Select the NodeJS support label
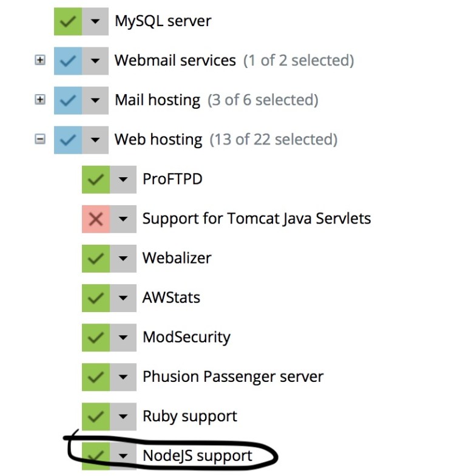Viewport: 466px width, 476px height. pyautogui.click(x=198, y=456)
